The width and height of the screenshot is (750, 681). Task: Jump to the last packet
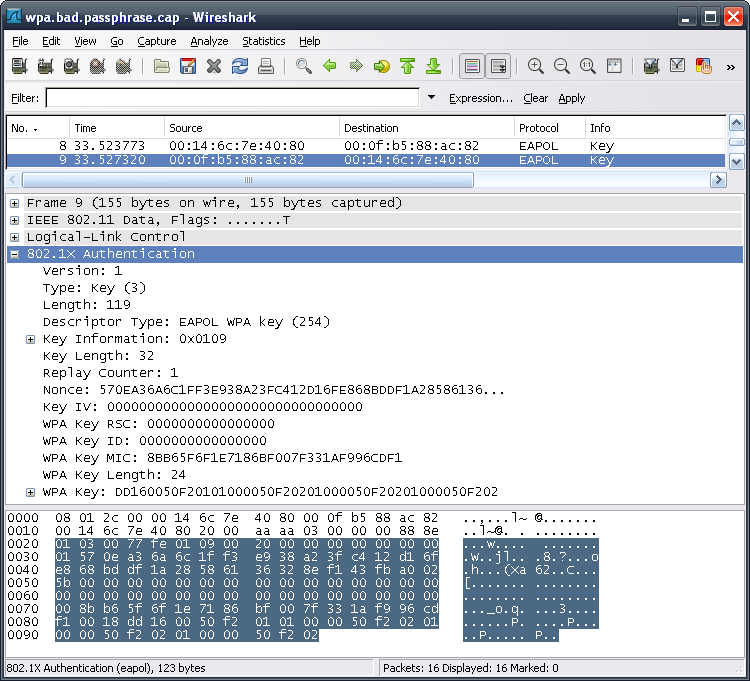click(x=434, y=67)
